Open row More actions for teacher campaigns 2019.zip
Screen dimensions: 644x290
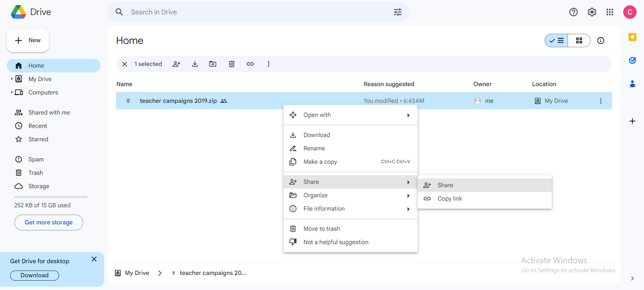tap(601, 101)
